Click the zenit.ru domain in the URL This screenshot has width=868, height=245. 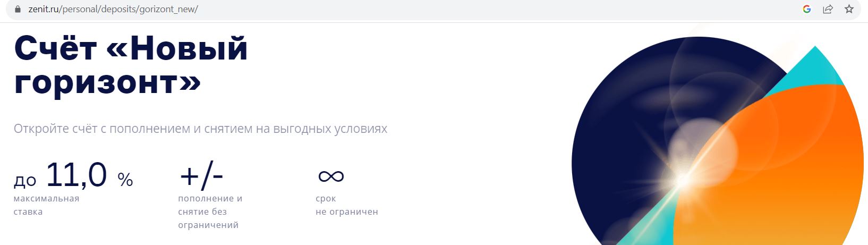(x=43, y=9)
